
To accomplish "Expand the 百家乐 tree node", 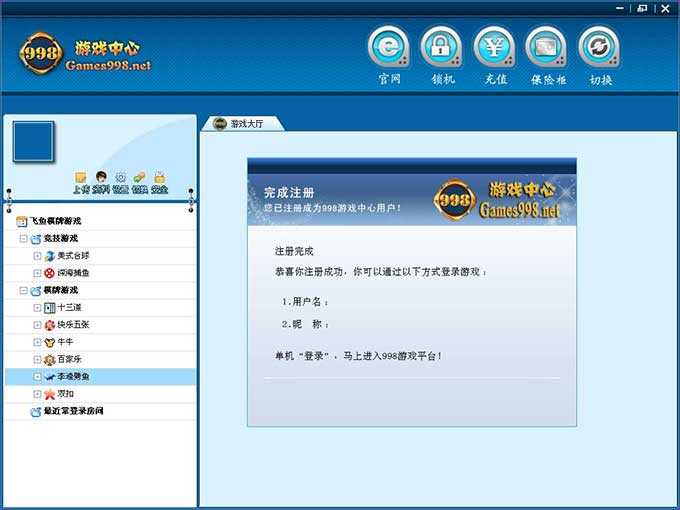I will click(x=37, y=360).
